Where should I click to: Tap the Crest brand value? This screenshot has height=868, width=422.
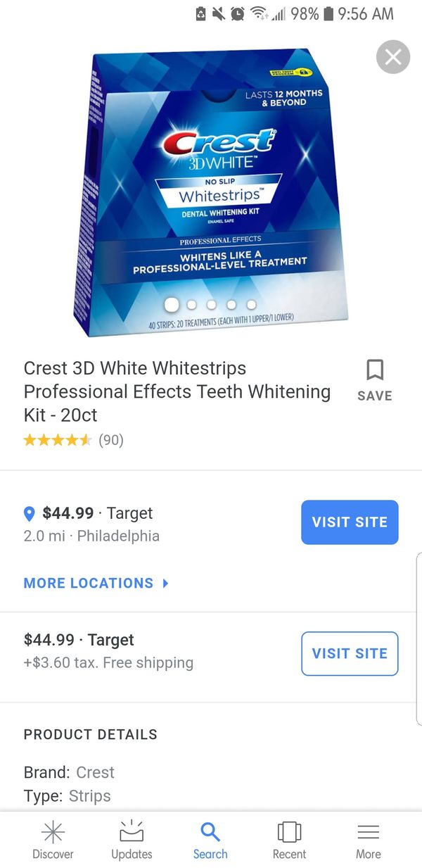pos(95,772)
